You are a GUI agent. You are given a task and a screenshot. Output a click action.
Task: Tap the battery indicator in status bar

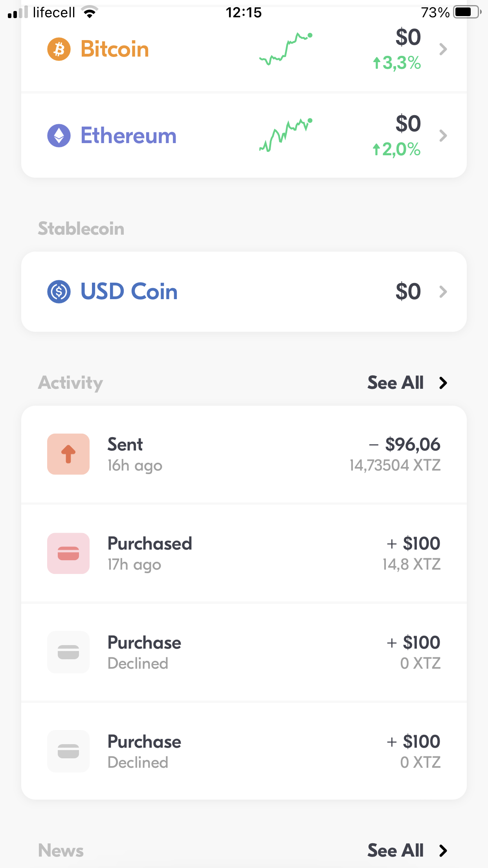(x=466, y=12)
